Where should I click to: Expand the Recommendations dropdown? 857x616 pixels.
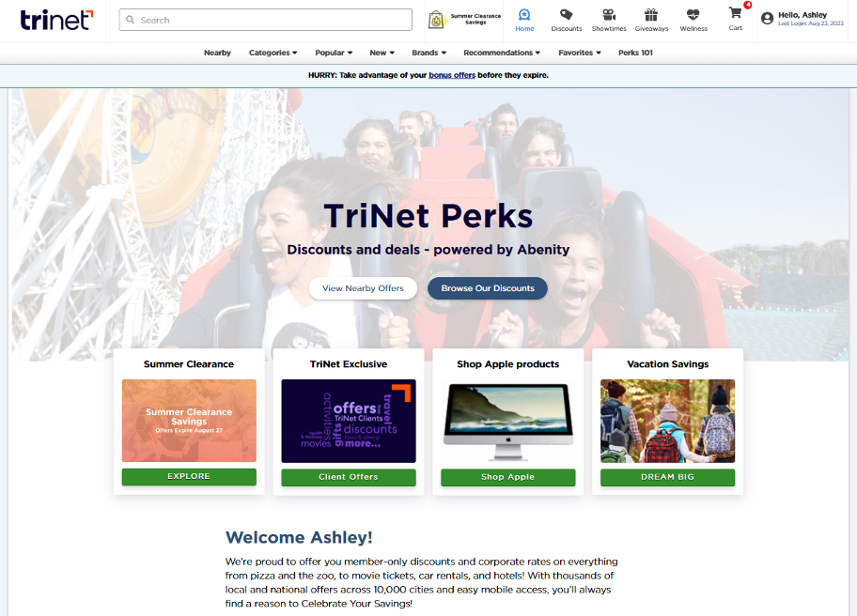coord(502,53)
